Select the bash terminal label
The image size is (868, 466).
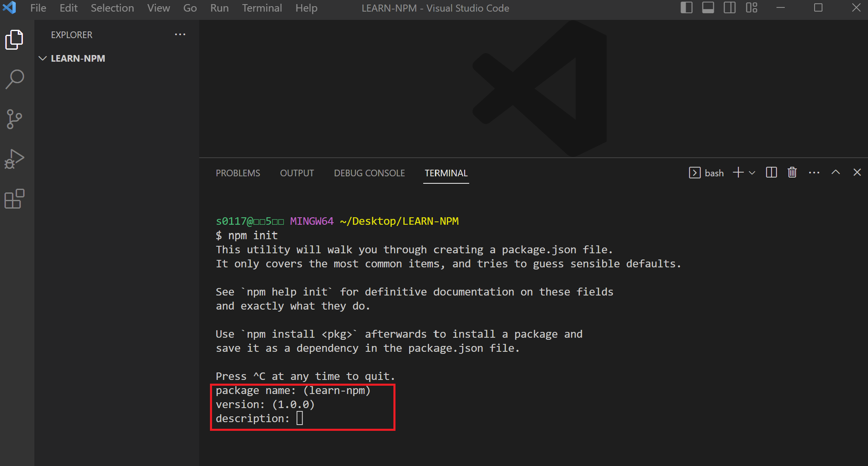714,173
